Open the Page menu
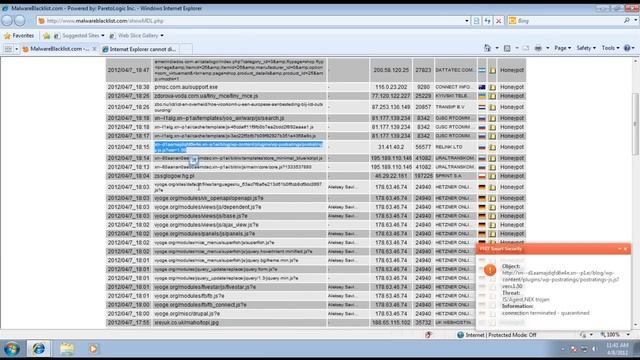 click(x=562, y=48)
